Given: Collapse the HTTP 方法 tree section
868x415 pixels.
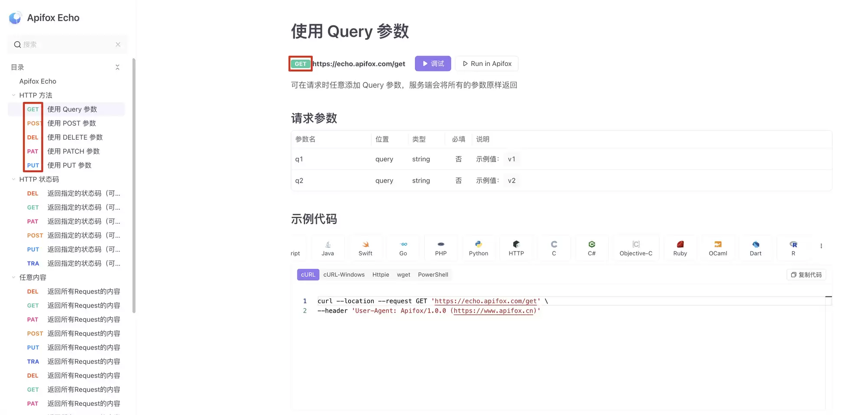Looking at the screenshot, I should click(13, 95).
